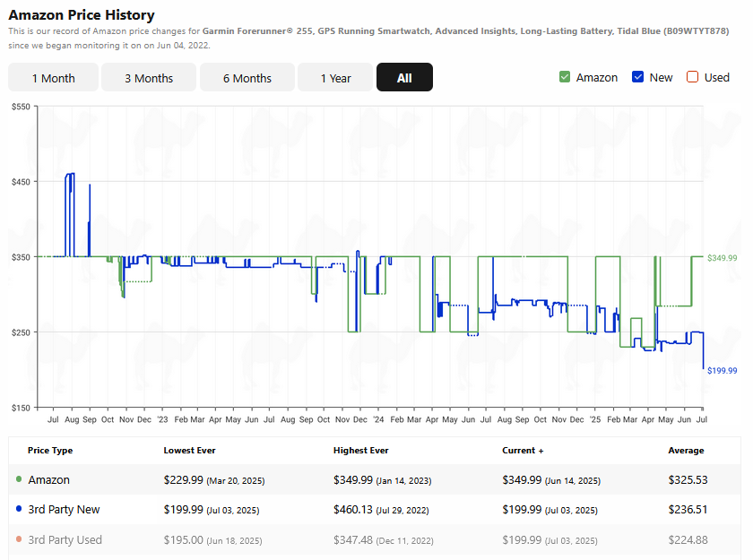Click Amazon average price $325.53
The image size is (753, 560).
tap(688, 480)
